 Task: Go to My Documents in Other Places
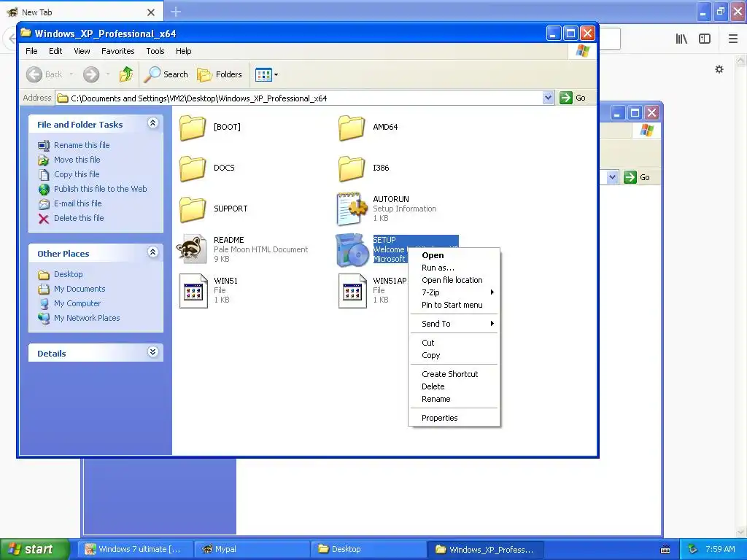point(79,289)
